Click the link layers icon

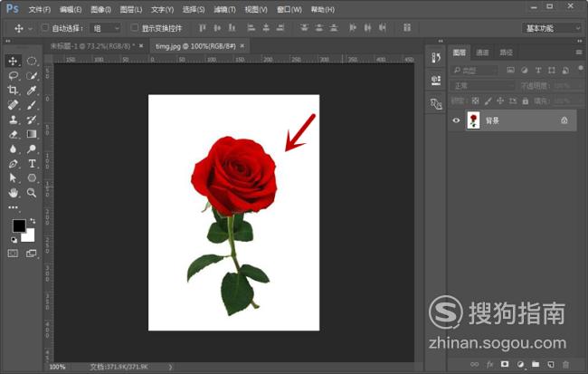point(474,364)
